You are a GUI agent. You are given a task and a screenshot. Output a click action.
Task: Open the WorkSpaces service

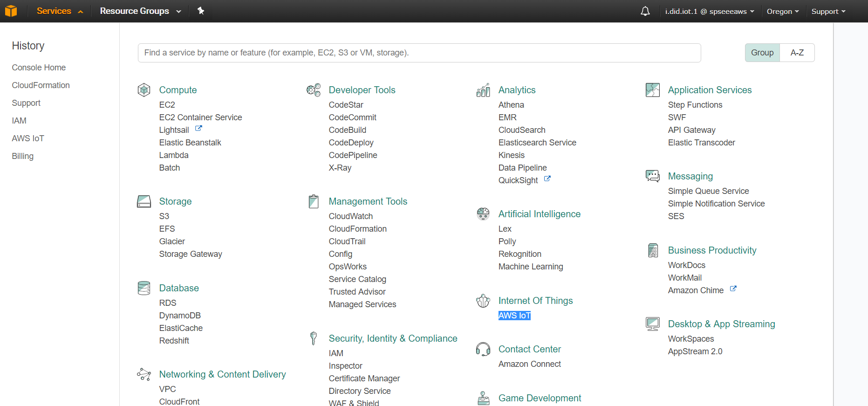click(x=691, y=339)
